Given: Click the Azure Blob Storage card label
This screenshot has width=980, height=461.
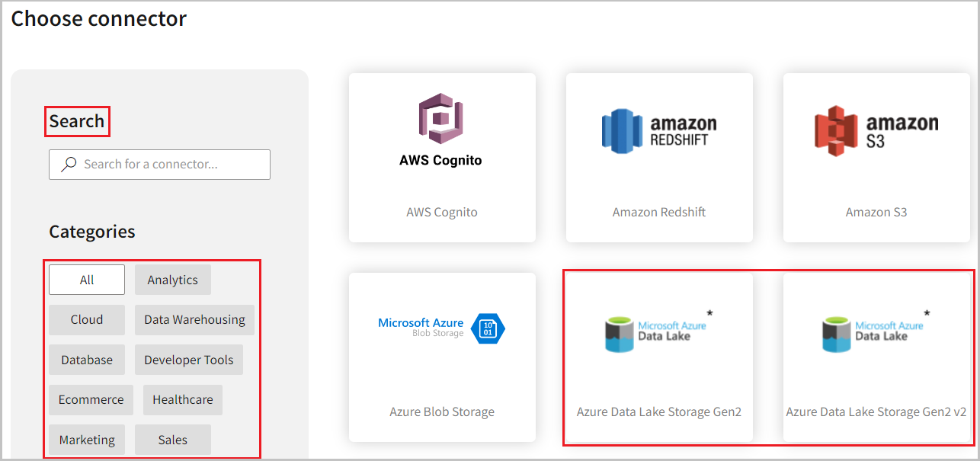Looking at the screenshot, I should click(x=442, y=411).
